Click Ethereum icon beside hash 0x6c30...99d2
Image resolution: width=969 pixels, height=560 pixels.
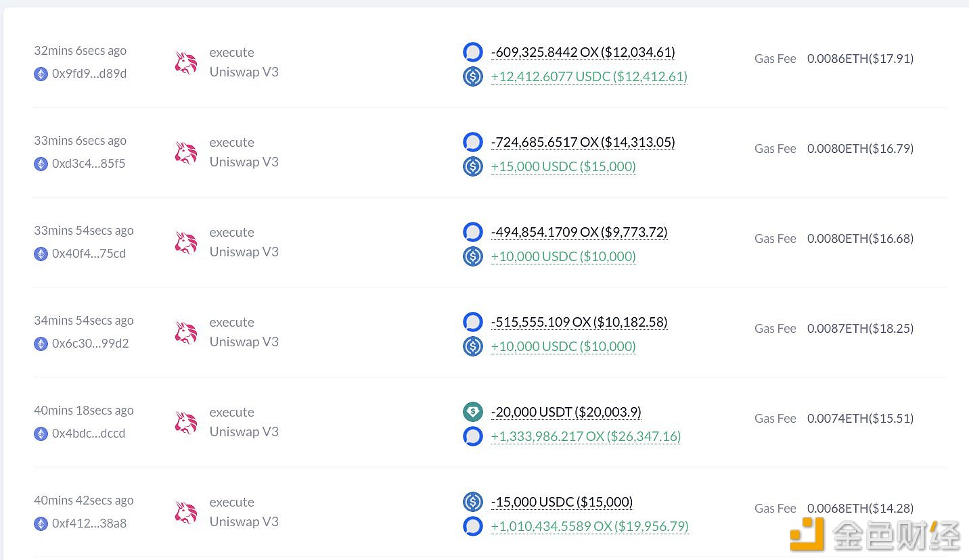pyautogui.click(x=41, y=344)
